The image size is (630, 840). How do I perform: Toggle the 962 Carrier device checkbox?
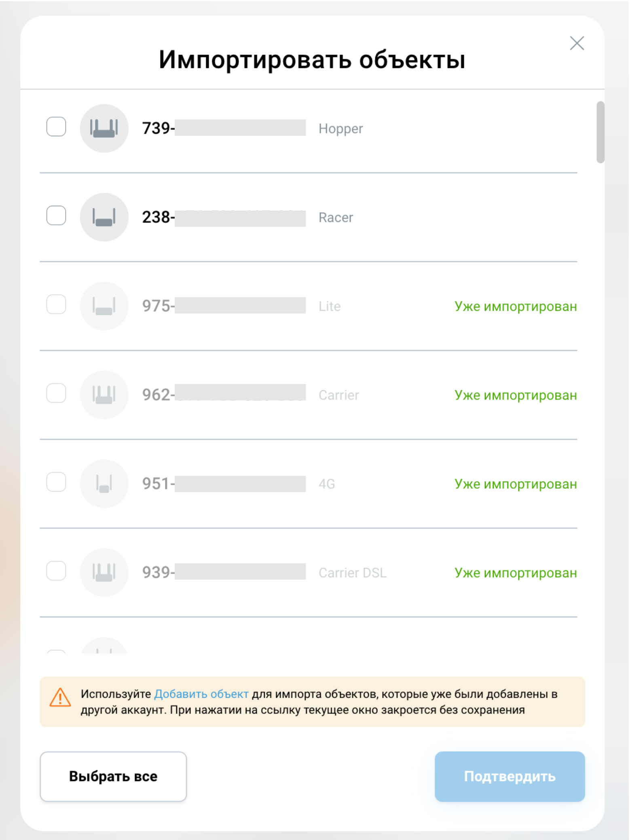(x=56, y=393)
